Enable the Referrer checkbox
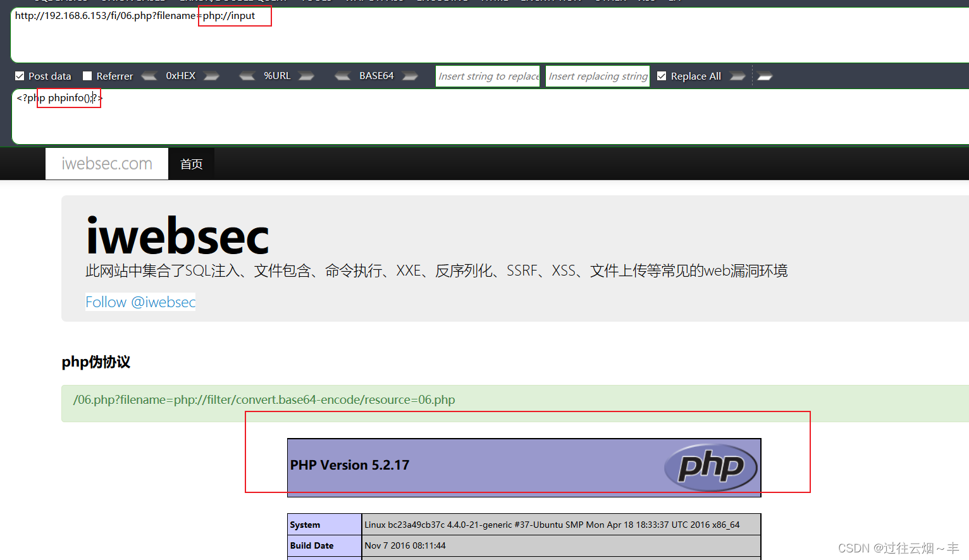 click(87, 76)
